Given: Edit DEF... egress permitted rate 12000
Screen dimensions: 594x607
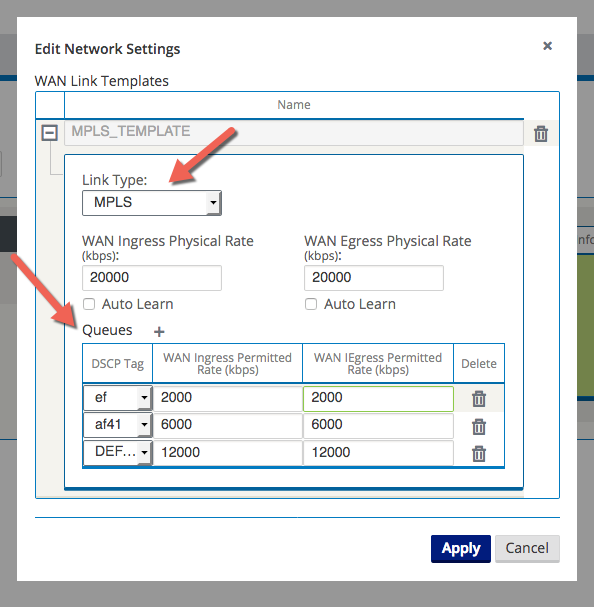Looking at the screenshot, I should point(378,453).
